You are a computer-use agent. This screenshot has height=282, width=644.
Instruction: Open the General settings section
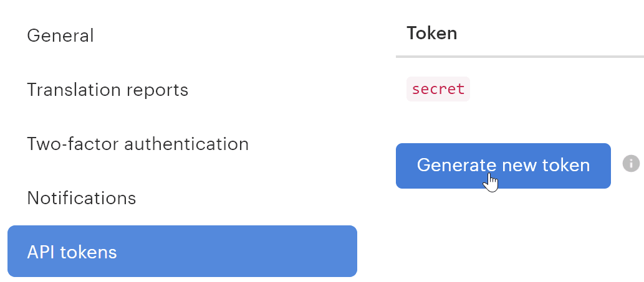pyautogui.click(x=60, y=35)
